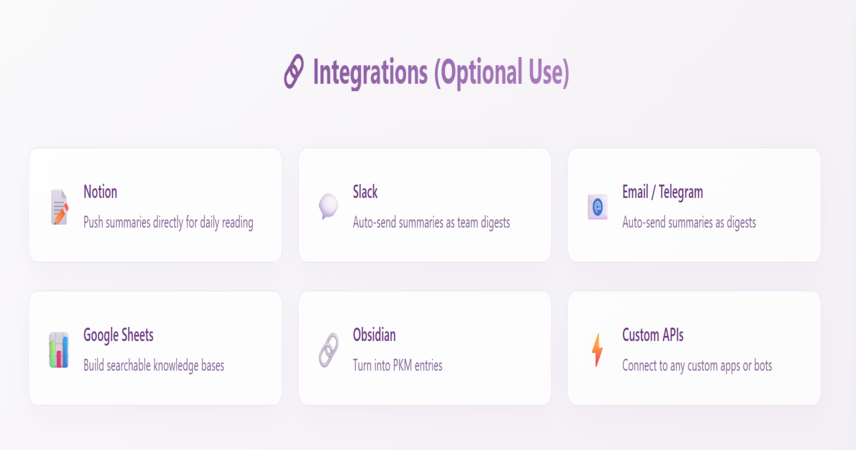Click 'Auto-send summaries as digests' description
This screenshot has height=450, width=856.
(689, 223)
